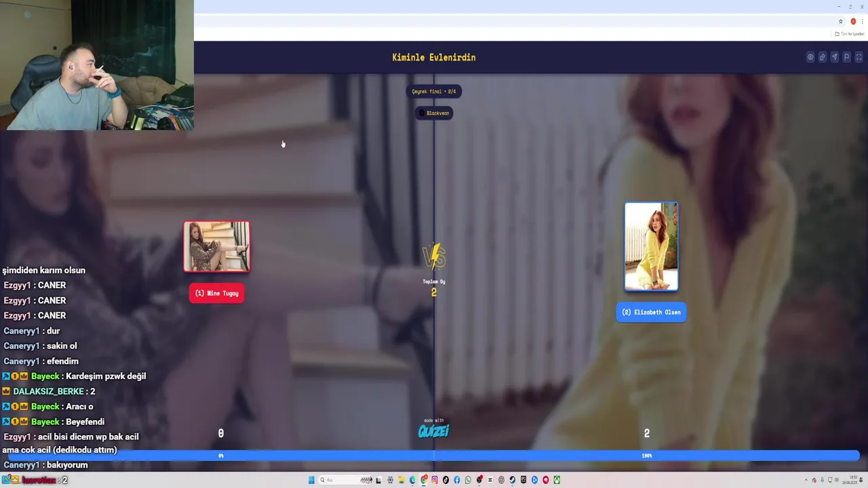Open Xbox app from taskbar
The image size is (868, 488).
tap(557, 480)
